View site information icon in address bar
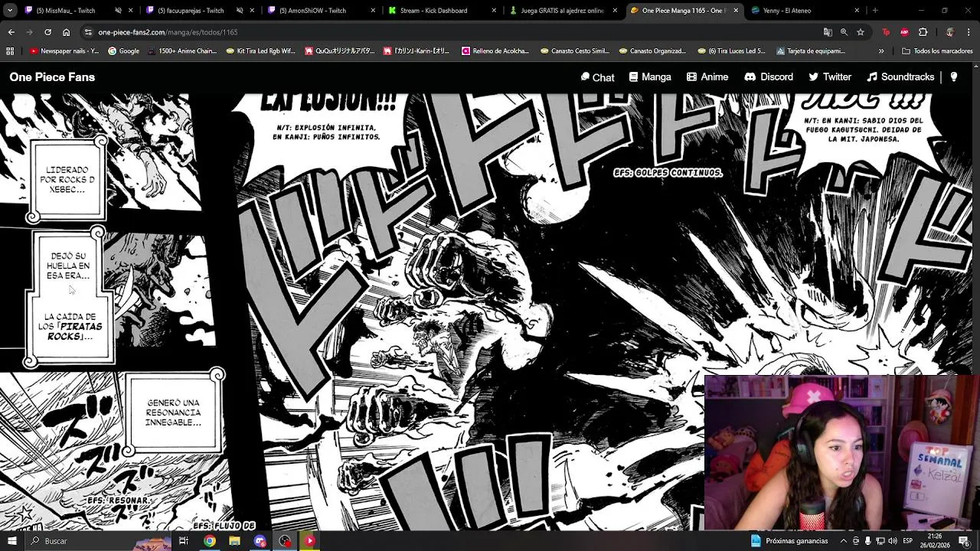 click(88, 32)
